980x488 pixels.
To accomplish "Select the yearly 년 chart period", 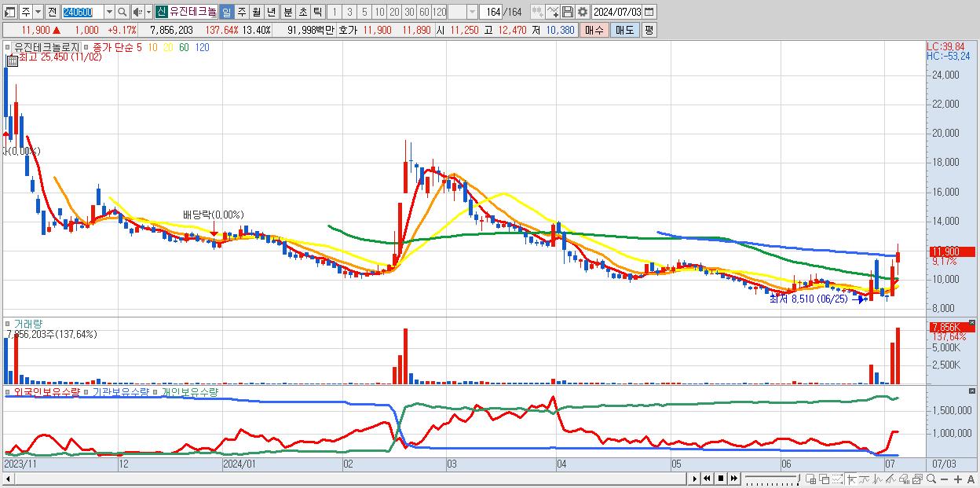I will click(271, 12).
